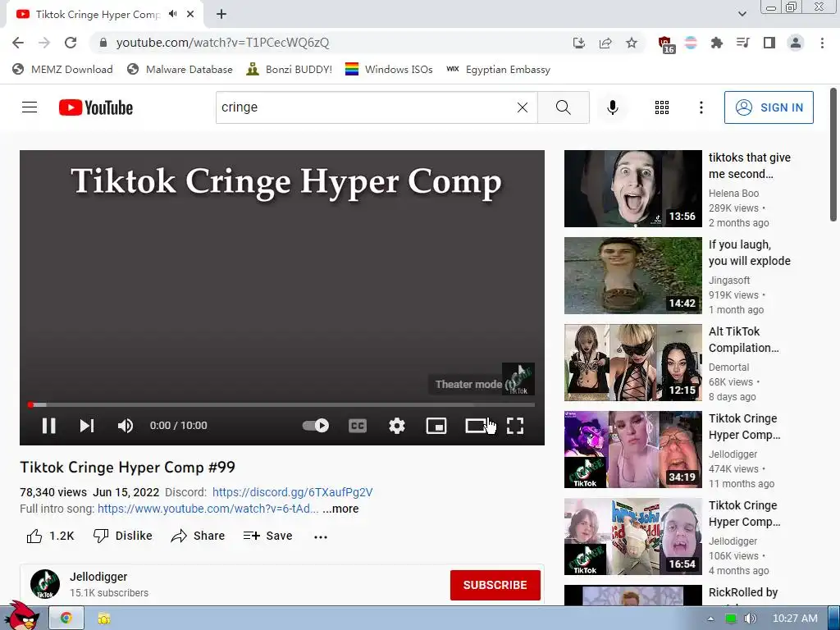Open Malware Database bookmark

coord(180,69)
